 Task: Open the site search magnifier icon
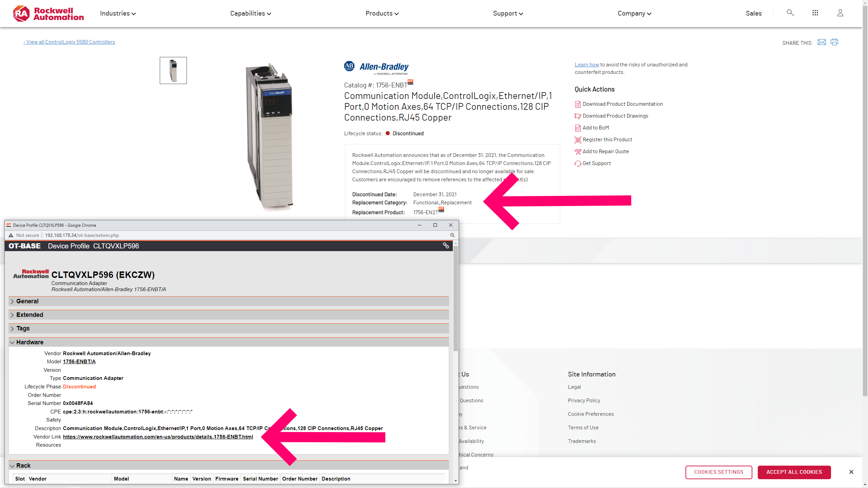point(790,13)
